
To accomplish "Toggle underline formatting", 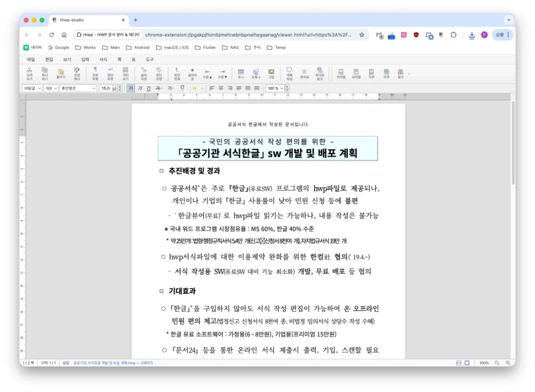I will 148,88.
